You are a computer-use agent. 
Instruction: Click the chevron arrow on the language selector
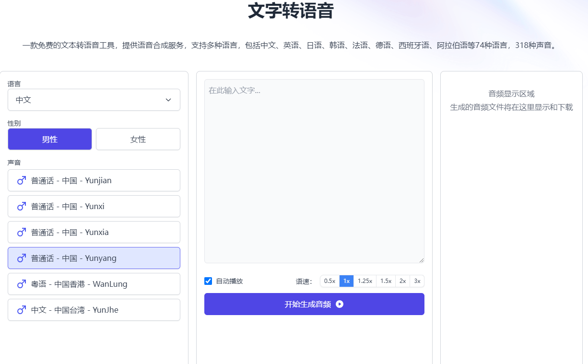pyautogui.click(x=168, y=100)
